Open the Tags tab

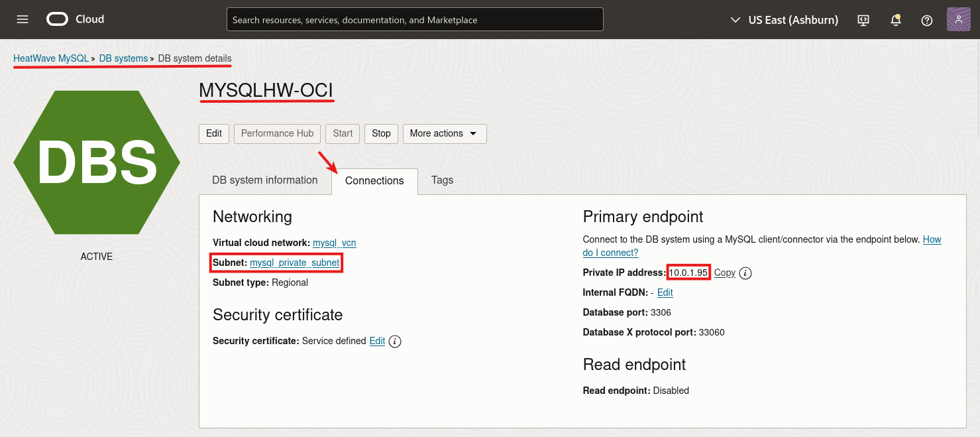[442, 180]
